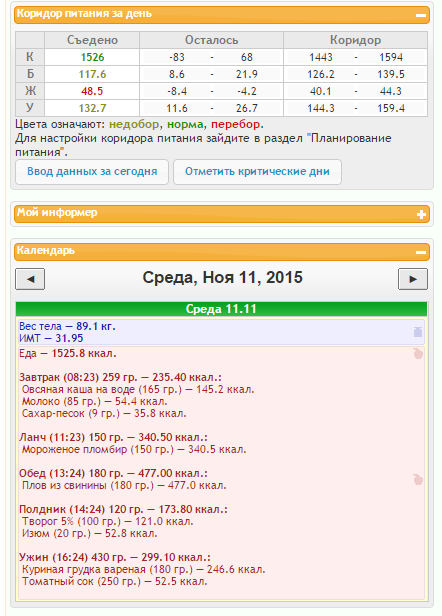Image resolution: width=442 pixels, height=616 pixels.
Task: Click apple icon beside Обед entry
Action: pyautogui.click(x=418, y=479)
